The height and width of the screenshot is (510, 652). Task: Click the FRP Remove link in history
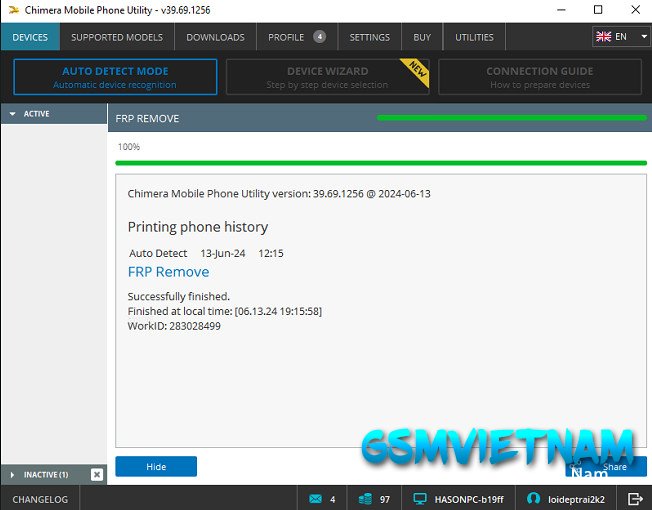pyautogui.click(x=168, y=272)
